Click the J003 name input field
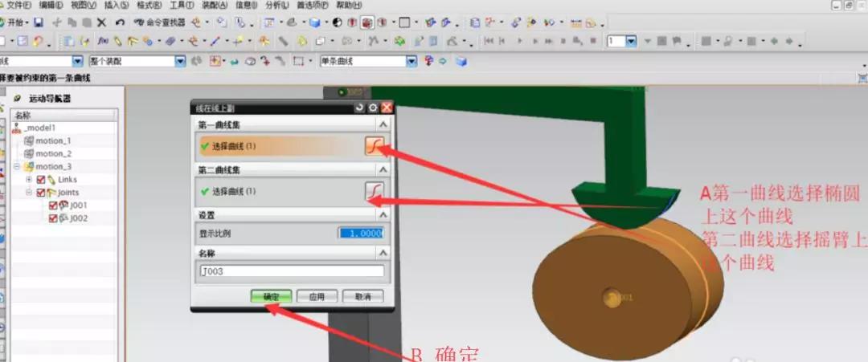This screenshot has height=362, width=868. click(x=292, y=271)
